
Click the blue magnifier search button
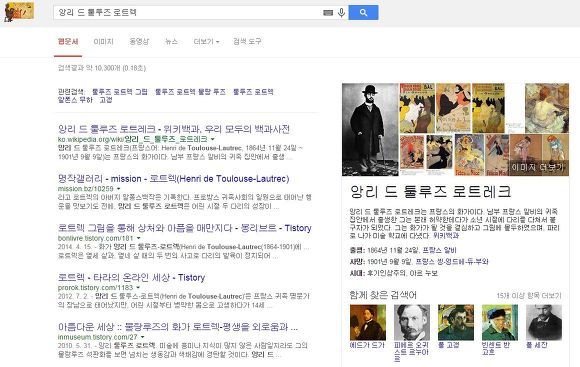click(x=363, y=13)
